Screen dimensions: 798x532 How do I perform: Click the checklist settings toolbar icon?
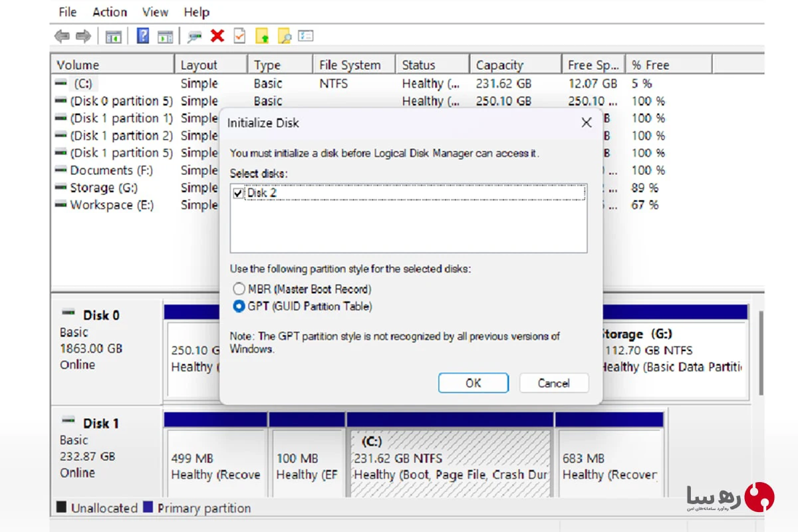pos(306,36)
